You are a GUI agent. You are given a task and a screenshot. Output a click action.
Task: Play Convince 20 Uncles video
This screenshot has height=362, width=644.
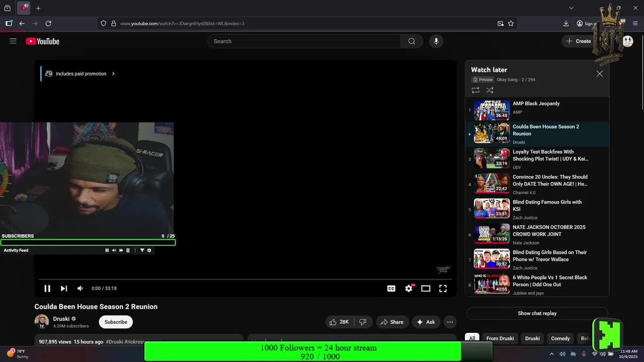537,184
